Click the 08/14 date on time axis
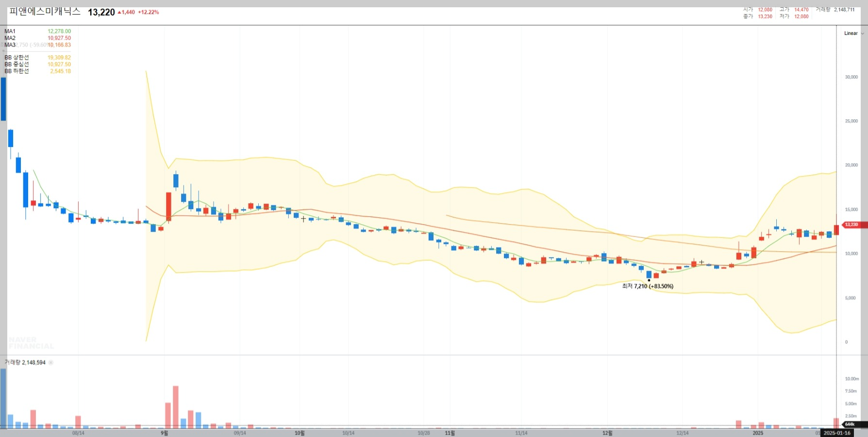Screen dimensions: 868x437 coord(78,433)
